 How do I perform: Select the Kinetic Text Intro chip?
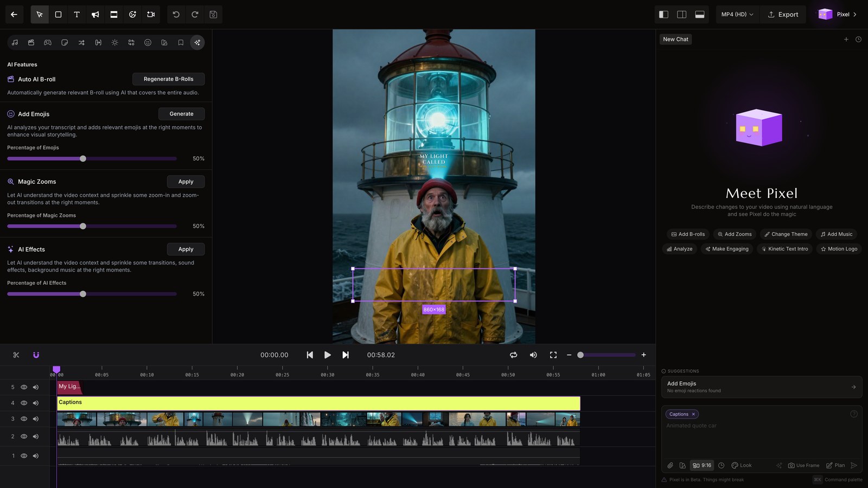784,249
